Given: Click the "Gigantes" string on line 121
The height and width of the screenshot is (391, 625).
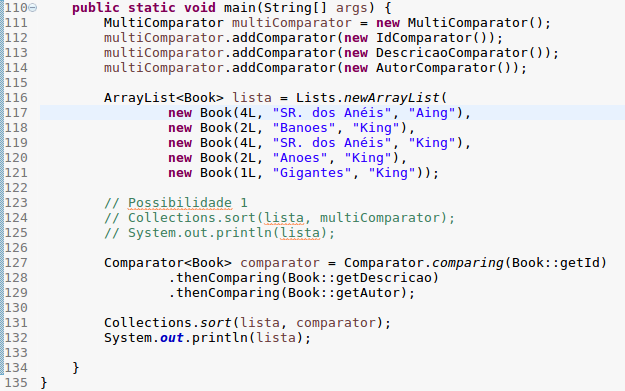Looking at the screenshot, I should pyautogui.click(x=312, y=173).
